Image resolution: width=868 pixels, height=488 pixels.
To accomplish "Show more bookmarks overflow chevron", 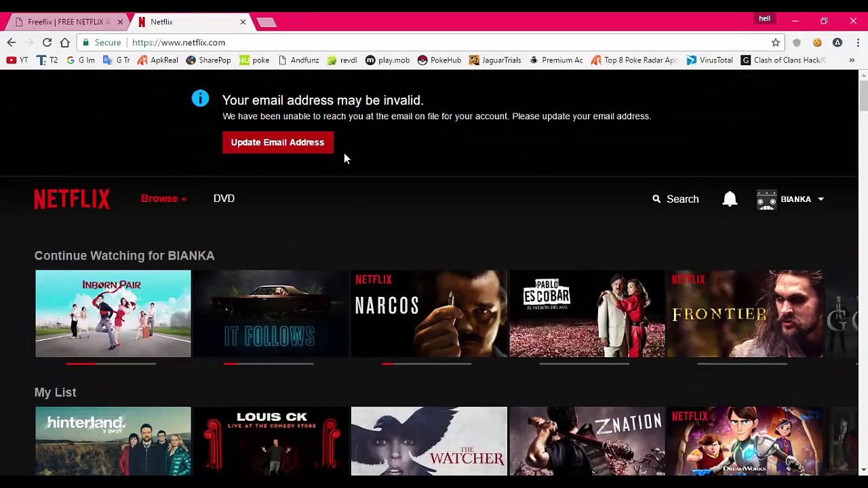I will pos(852,60).
